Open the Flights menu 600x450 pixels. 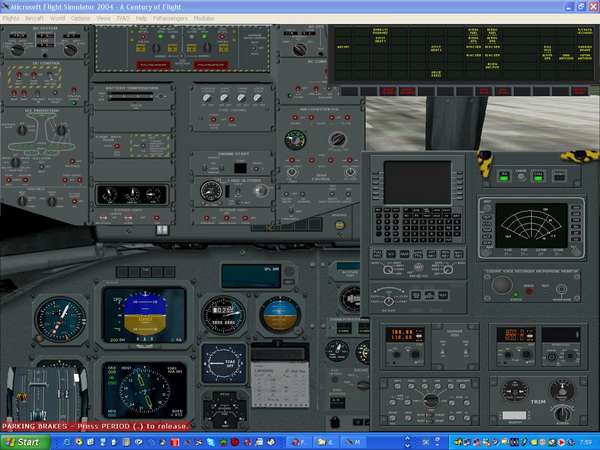[x=10, y=18]
